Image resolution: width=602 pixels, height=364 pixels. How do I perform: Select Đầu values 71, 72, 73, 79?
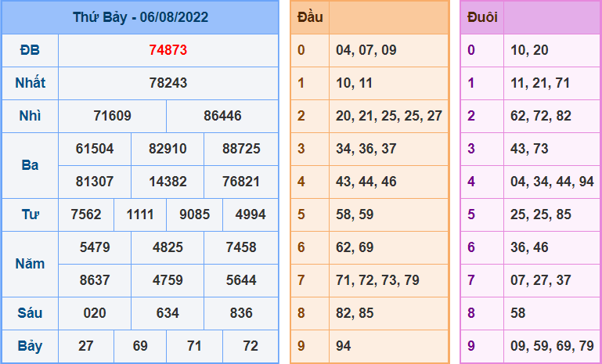pos(378,280)
